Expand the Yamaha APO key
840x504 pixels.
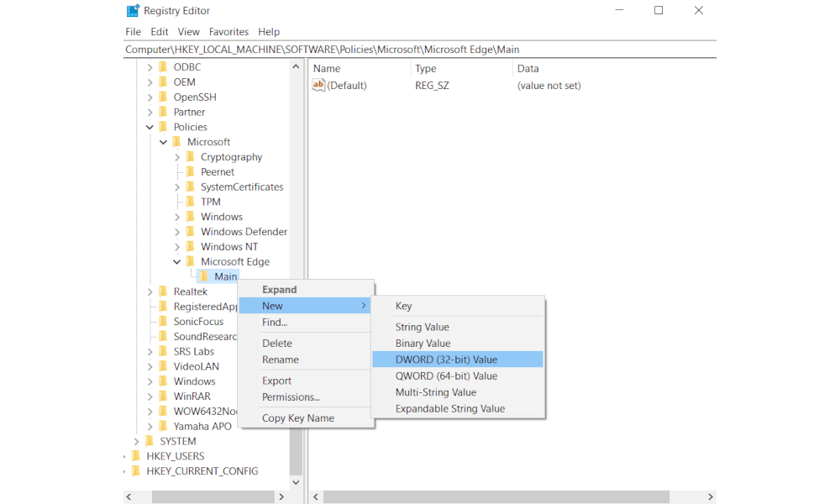(x=150, y=427)
